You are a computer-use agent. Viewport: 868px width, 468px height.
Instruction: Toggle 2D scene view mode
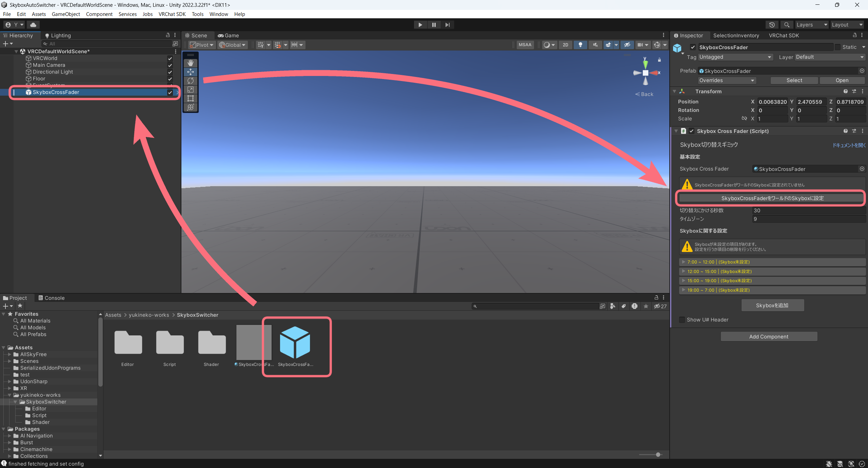(x=566, y=45)
